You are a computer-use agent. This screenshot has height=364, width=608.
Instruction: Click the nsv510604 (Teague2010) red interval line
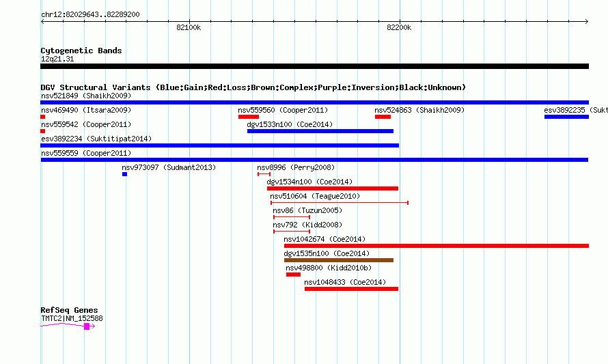pos(340,203)
